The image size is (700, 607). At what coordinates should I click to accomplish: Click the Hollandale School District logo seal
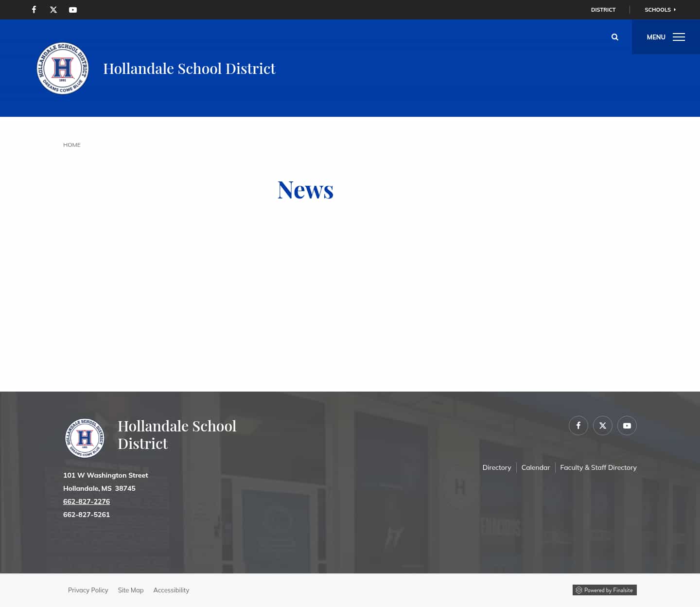coord(62,68)
